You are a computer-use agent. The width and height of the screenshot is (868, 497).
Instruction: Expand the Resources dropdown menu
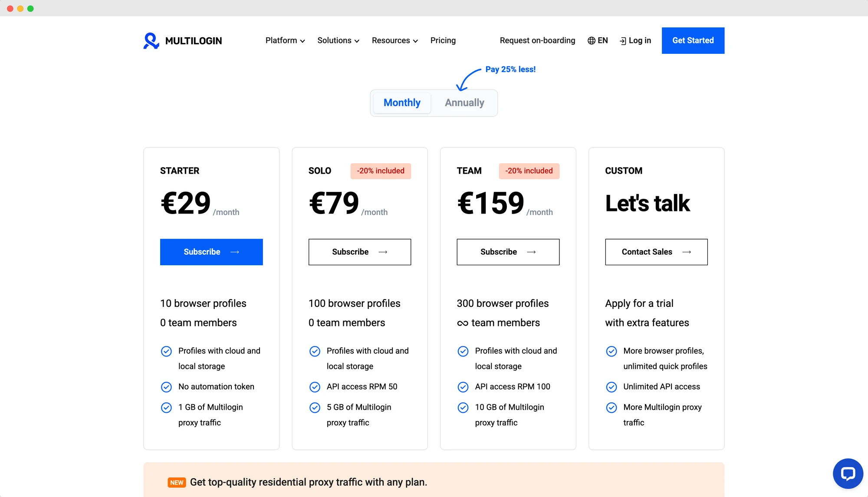point(395,40)
